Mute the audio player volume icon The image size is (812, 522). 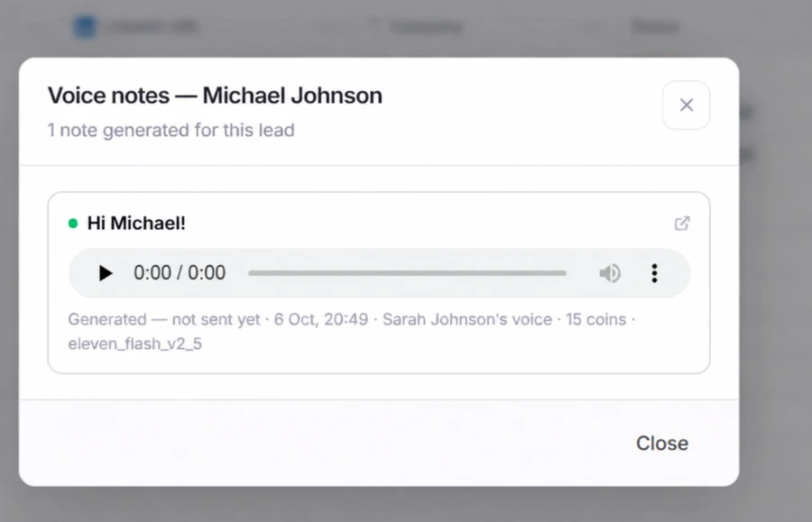tap(610, 273)
